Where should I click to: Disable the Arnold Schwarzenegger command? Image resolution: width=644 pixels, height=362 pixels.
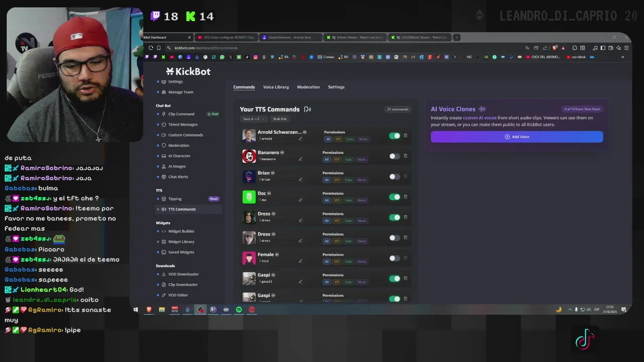[394, 136]
